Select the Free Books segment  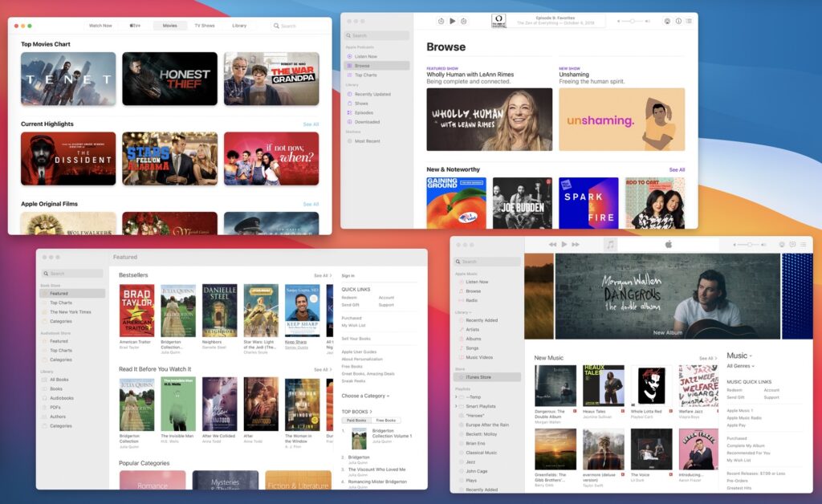(386, 421)
